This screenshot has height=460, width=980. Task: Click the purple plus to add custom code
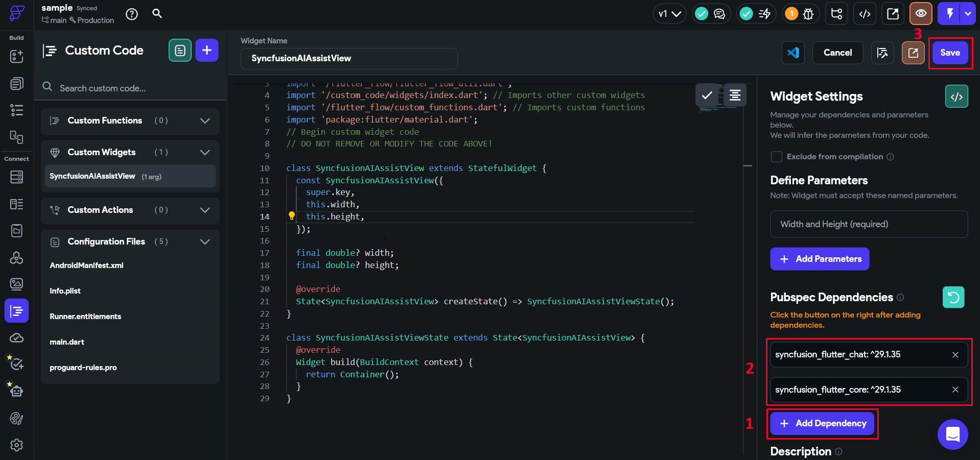click(x=206, y=50)
